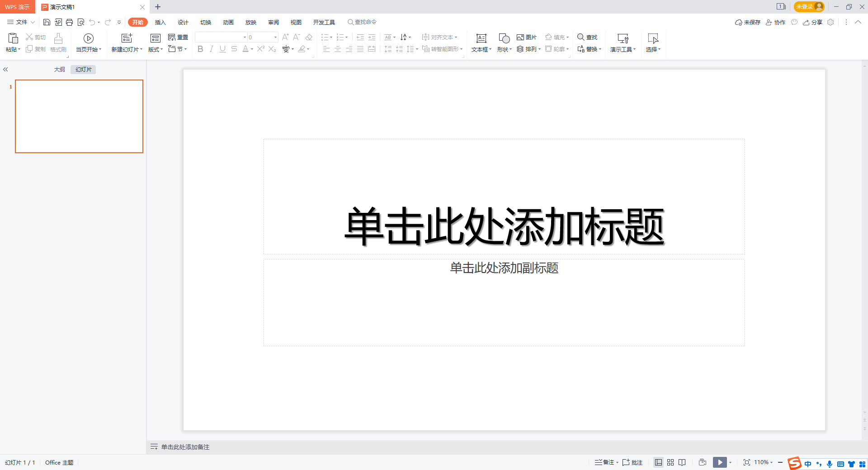Select the Format Painter (格式刷) tool
Image resolution: width=868 pixels, height=470 pixels.
[x=58, y=43]
